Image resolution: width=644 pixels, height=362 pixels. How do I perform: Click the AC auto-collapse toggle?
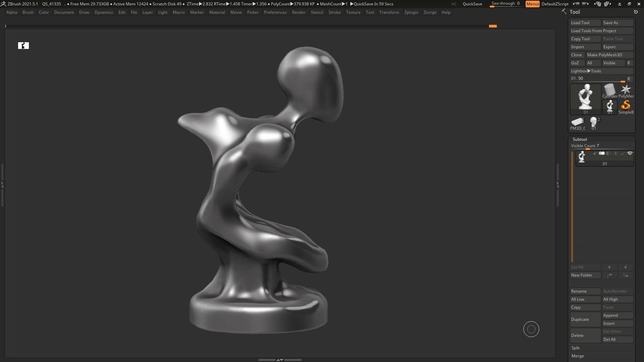(x=454, y=4)
